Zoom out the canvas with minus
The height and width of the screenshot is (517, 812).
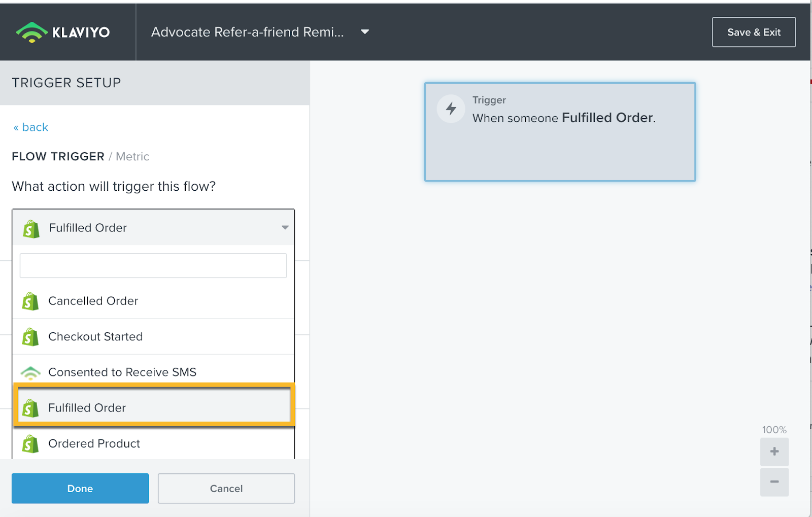pos(774,481)
